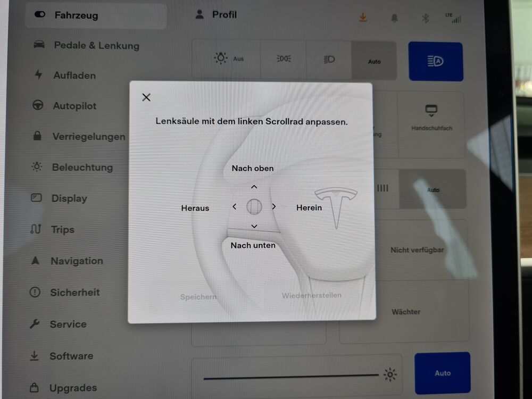This screenshot has width=532, height=399.
Task: Open the Profil menu at top
Action: tap(217, 15)
